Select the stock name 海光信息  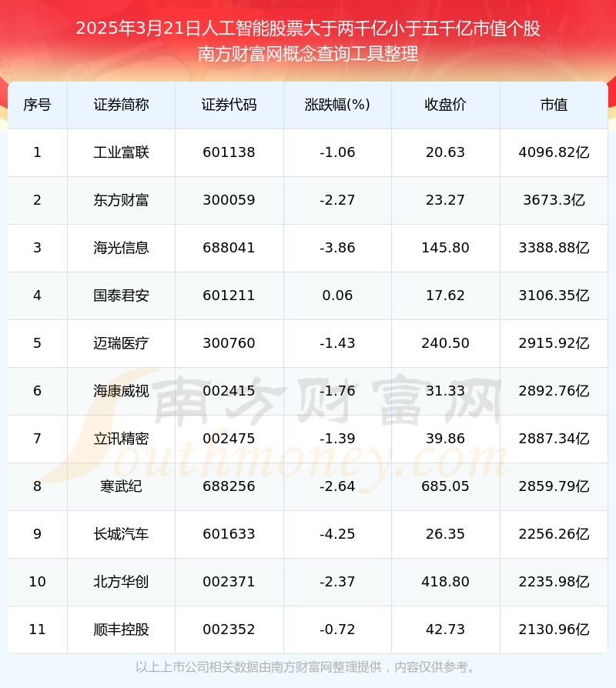pos(121,248)
